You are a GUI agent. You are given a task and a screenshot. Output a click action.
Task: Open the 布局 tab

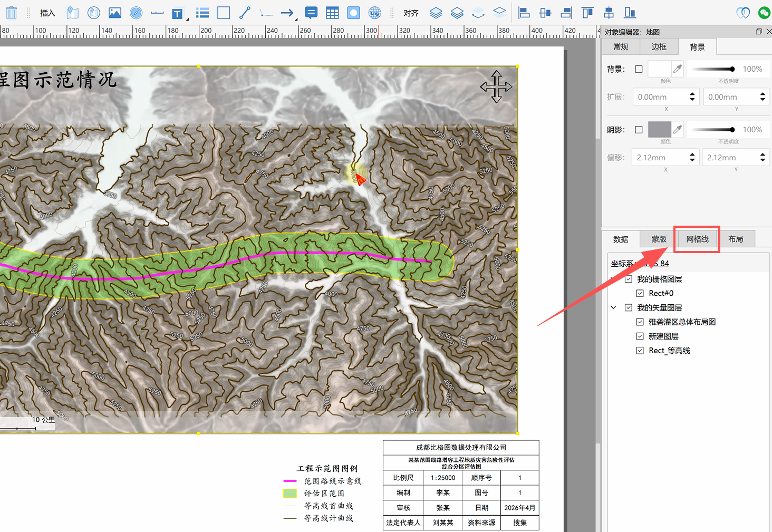pos(736,239)
